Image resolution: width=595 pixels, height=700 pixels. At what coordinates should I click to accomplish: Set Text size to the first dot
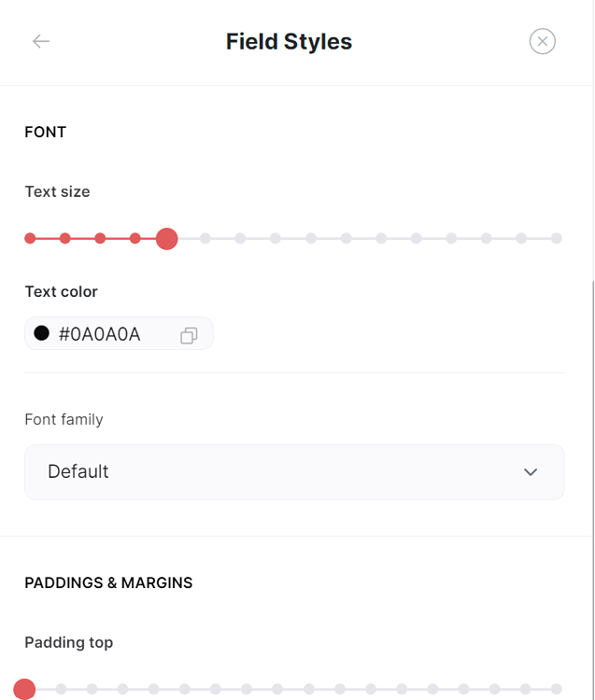point(30,238)
